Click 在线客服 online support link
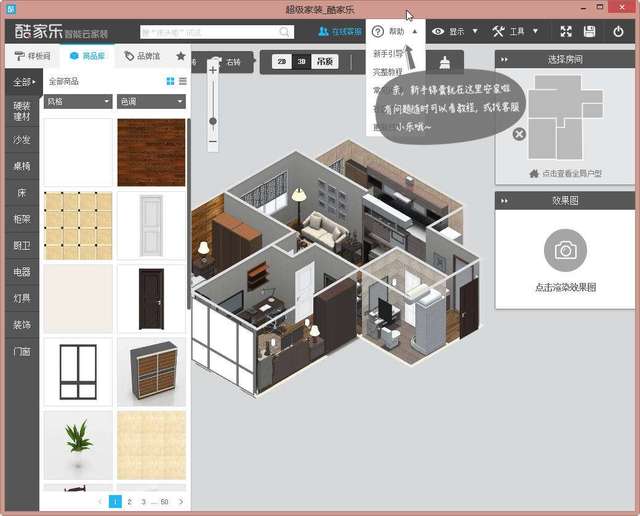 (340, 32)
